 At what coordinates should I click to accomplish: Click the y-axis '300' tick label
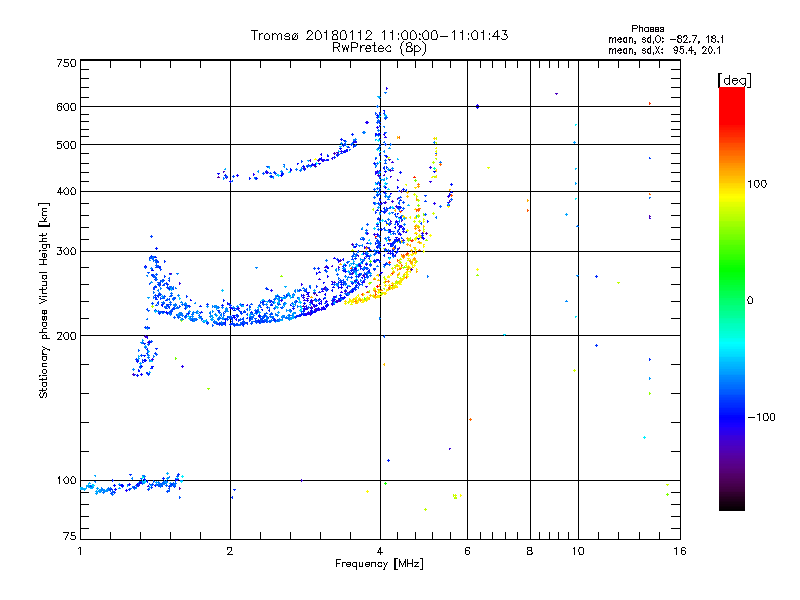tap(66, 251)
